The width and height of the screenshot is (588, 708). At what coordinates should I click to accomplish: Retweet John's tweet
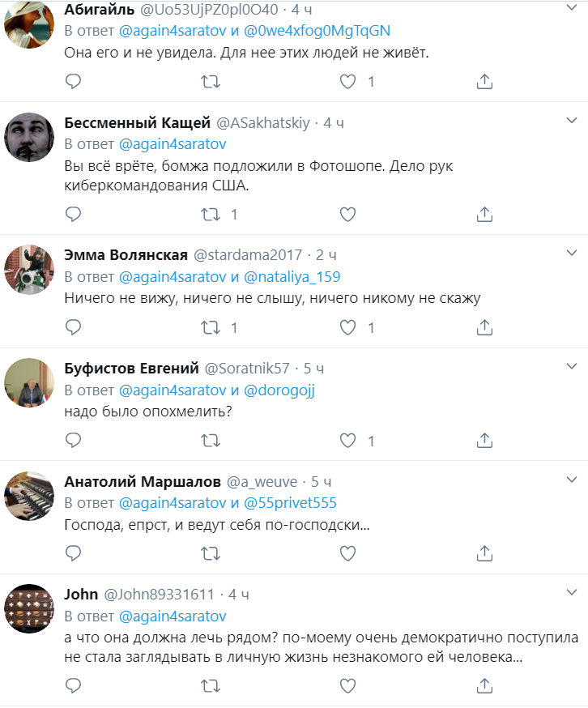(x=211, y=687)
